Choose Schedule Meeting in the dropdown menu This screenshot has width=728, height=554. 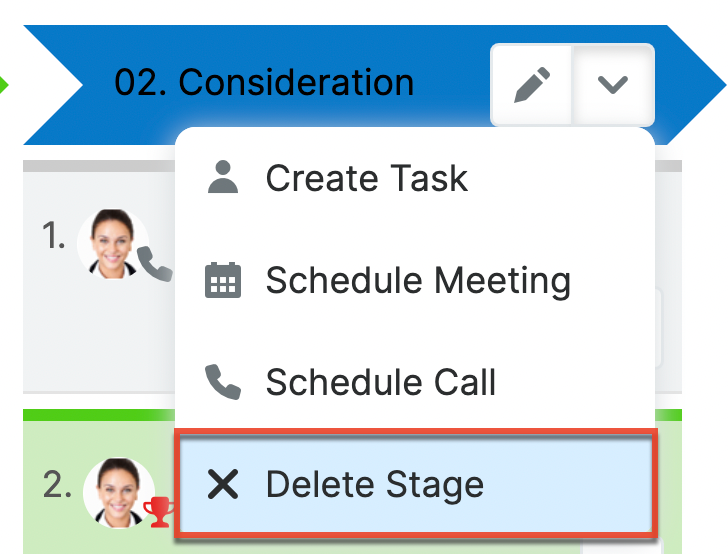click(417, 281)
